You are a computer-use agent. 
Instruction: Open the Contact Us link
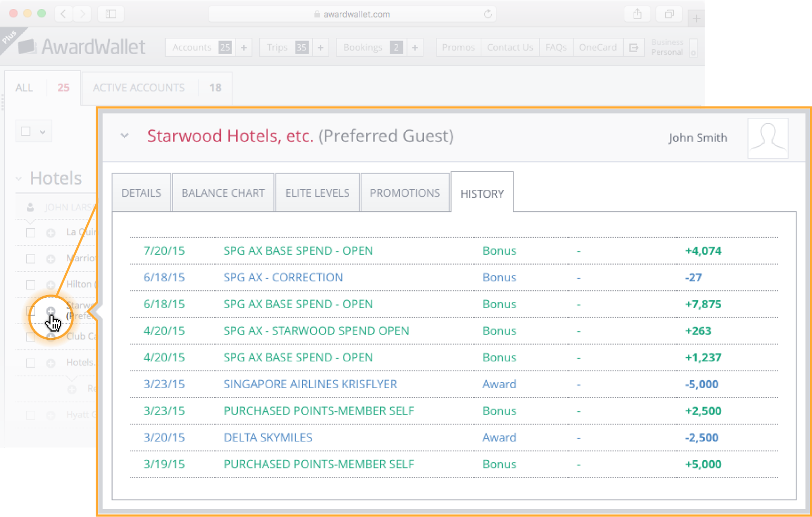tap(510, 47)
